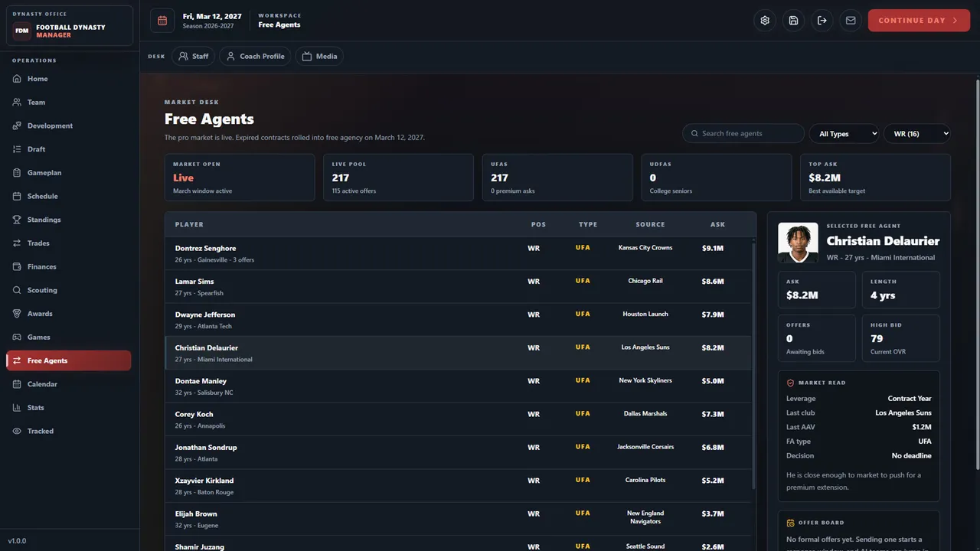Click the Continue Day button
Viewport: 980px width, 551px height.
pos(919,21)
